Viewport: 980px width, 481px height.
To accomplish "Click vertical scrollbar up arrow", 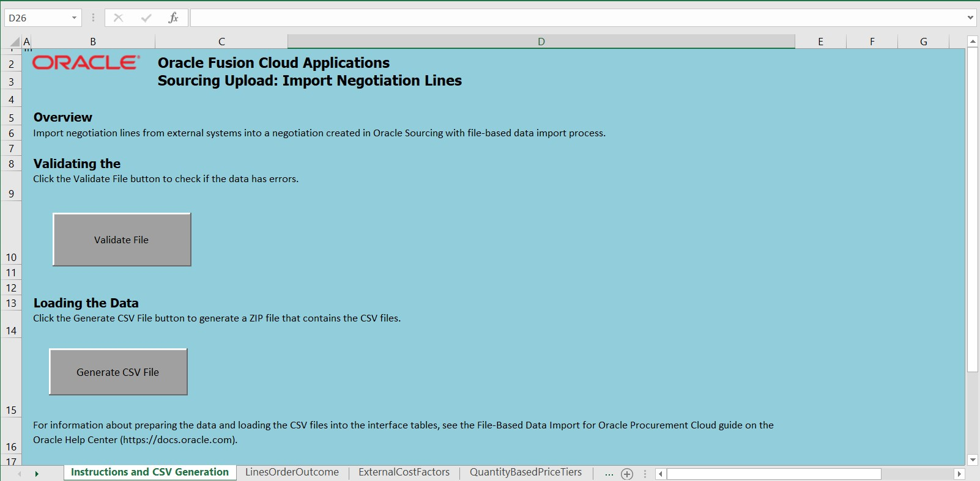I will click(x=973, y=42).
